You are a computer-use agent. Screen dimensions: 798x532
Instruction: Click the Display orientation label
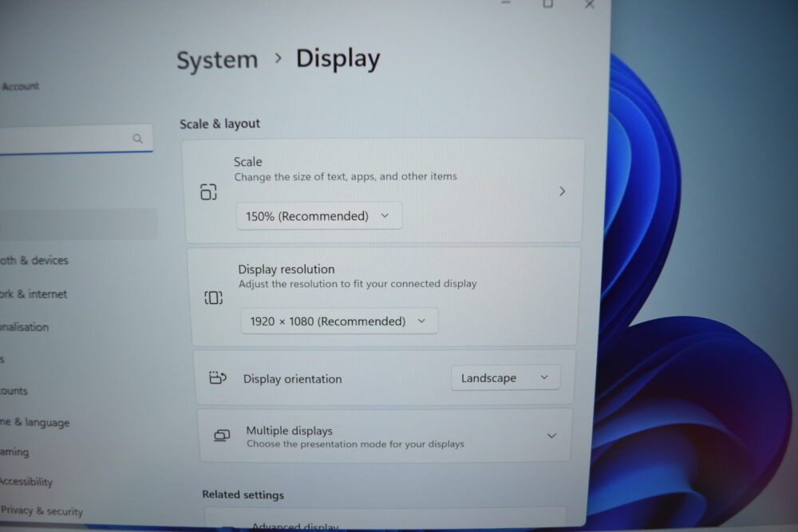pos(293,379)
